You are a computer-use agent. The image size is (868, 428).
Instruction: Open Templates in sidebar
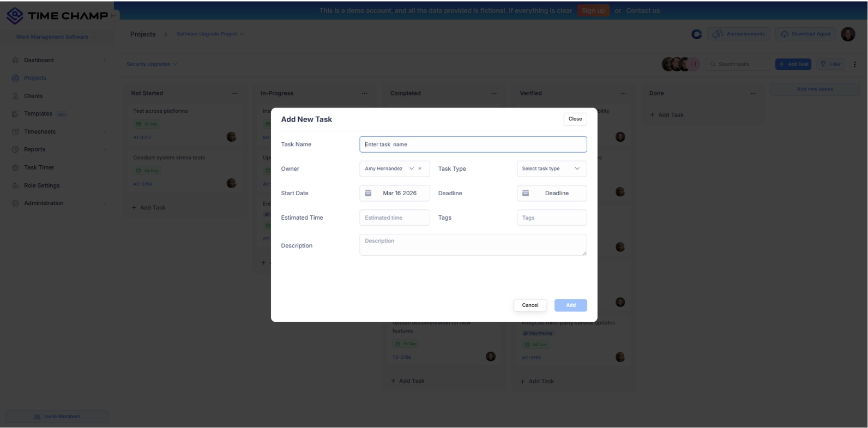[x=38, y=114]
